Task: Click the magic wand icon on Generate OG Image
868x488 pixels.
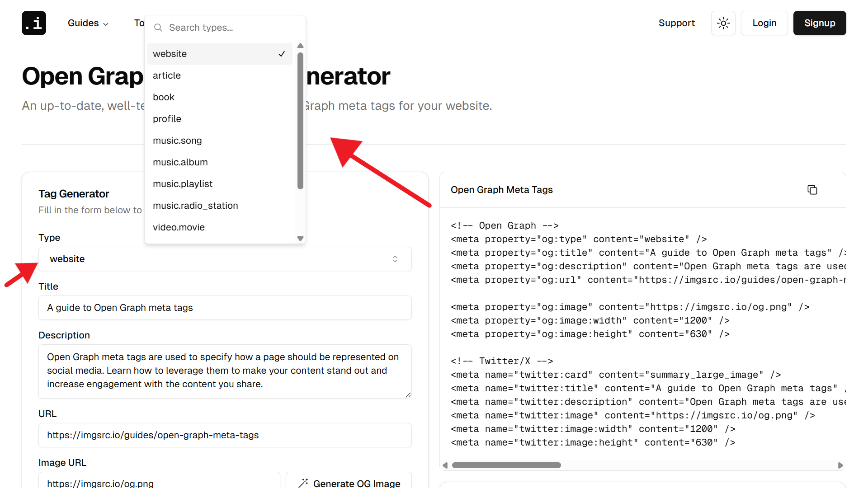Action: coord(304,483)
